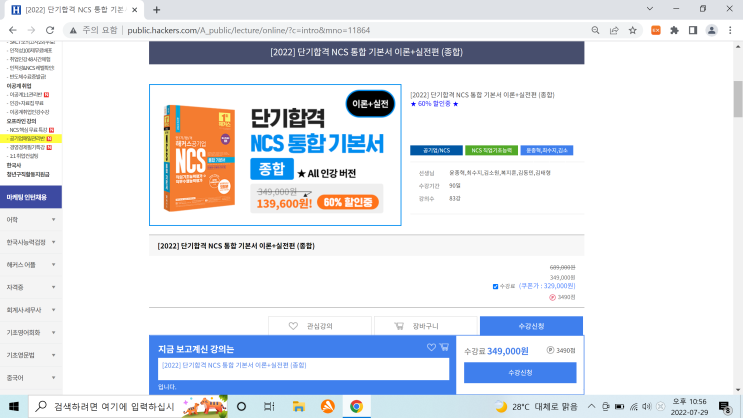Open the orange extension icon

pos(656,30)
